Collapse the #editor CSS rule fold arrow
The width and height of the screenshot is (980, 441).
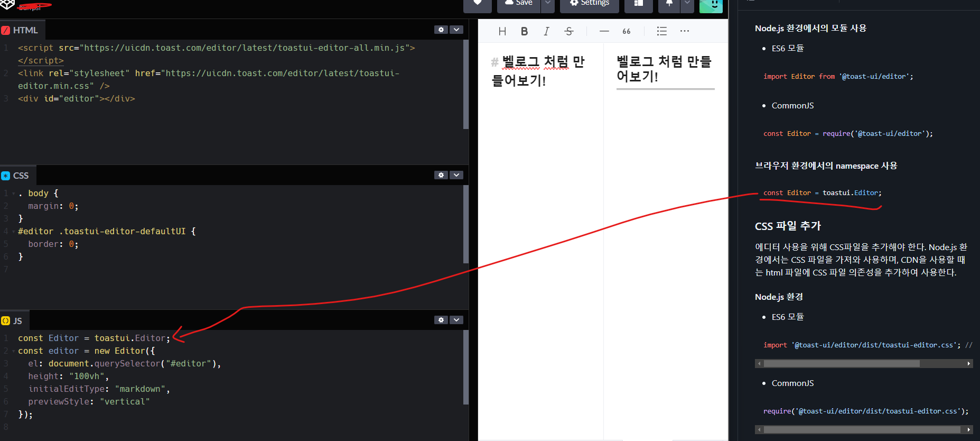click(13, 232)
